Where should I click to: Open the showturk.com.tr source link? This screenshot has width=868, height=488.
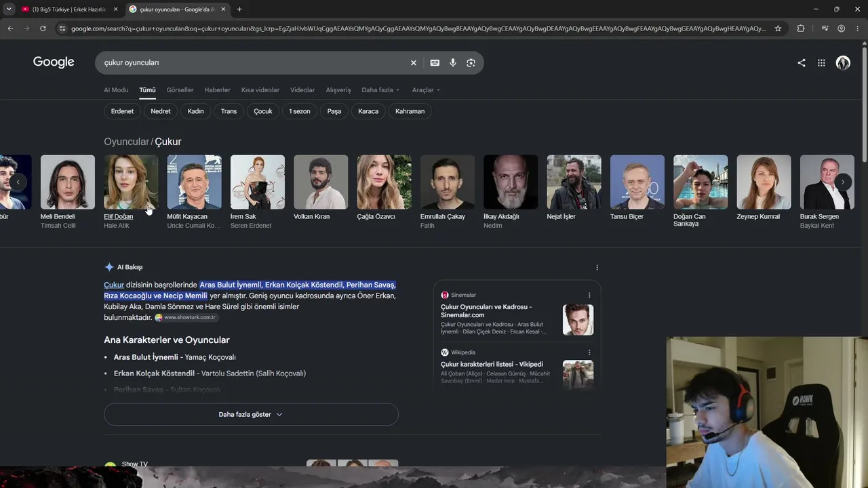(x=185, y=317)
